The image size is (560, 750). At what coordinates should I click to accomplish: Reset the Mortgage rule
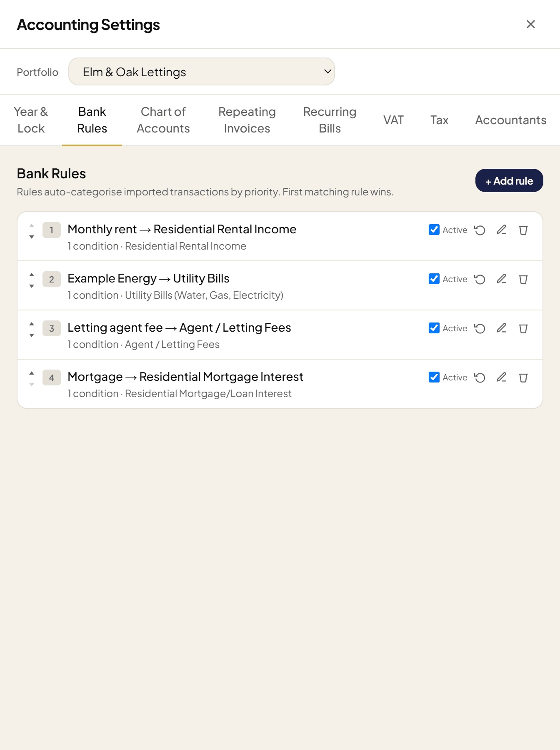(x=480, y=377)
